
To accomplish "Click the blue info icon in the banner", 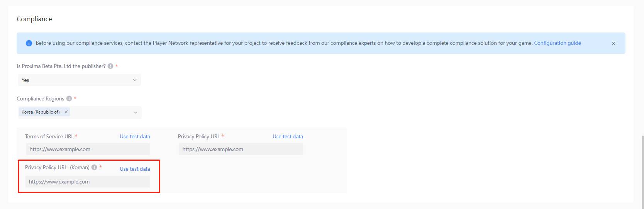I will pyautogui.click(x=29, y=43).
